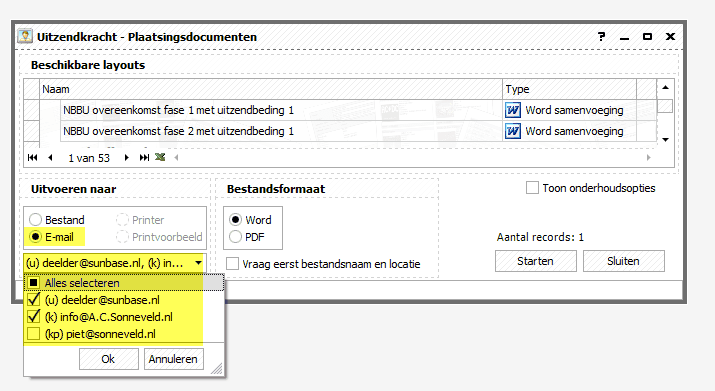Go to previous record arrow

coord(50,157)
